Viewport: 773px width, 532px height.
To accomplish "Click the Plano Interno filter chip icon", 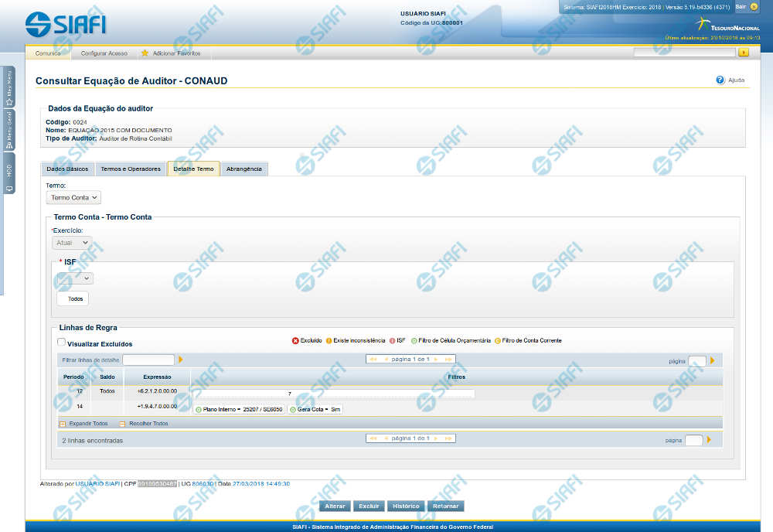I will click(x=199, y=410).
